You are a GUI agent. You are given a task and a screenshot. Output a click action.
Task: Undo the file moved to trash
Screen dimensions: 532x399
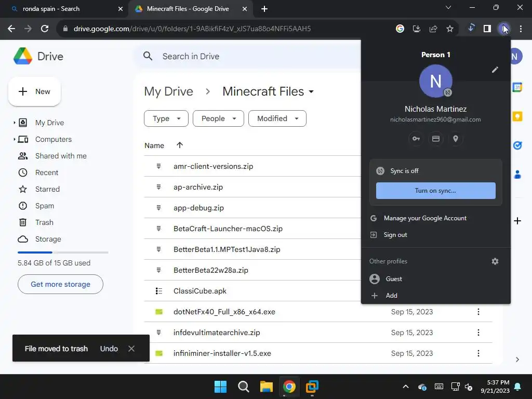109,349
